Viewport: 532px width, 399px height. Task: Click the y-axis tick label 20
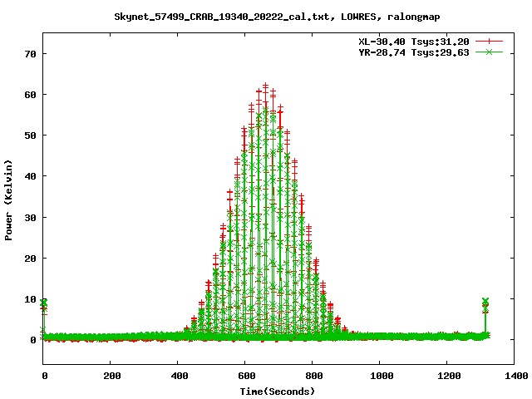coord(30,259)
